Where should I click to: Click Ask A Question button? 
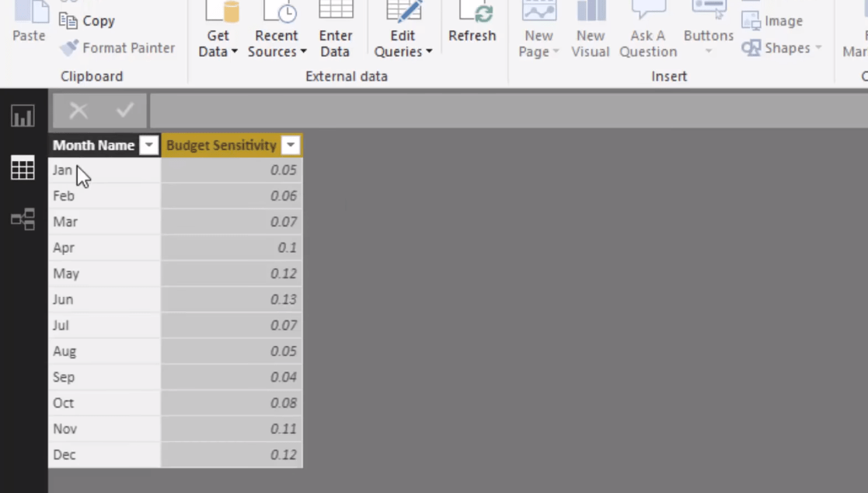648,30
